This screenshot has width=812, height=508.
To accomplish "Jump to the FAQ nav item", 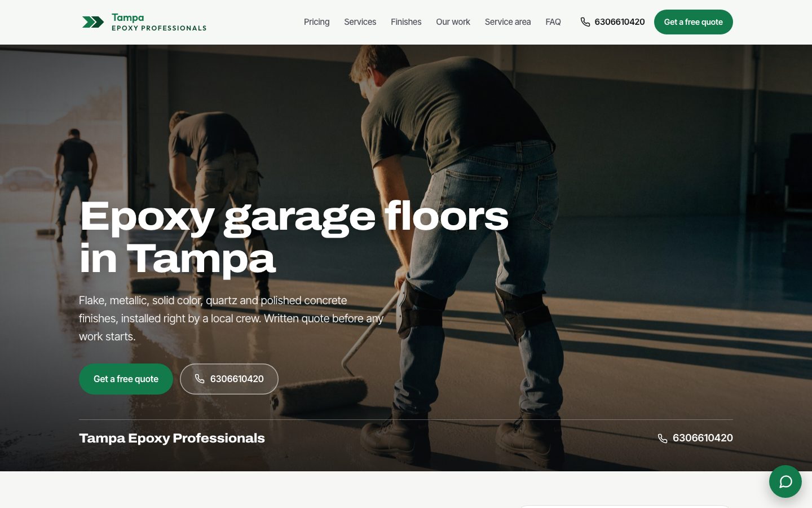I will point(553,22).
